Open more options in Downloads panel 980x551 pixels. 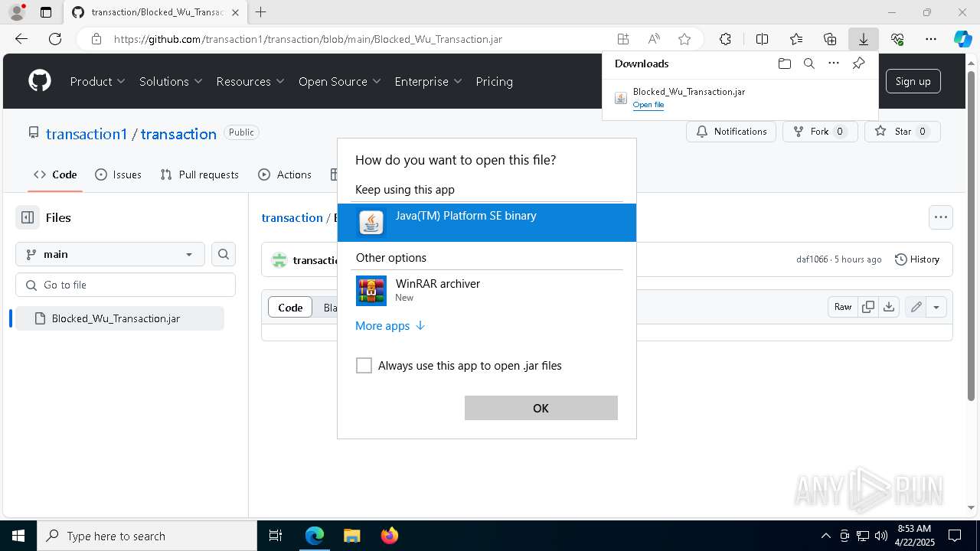click(834, 64)
